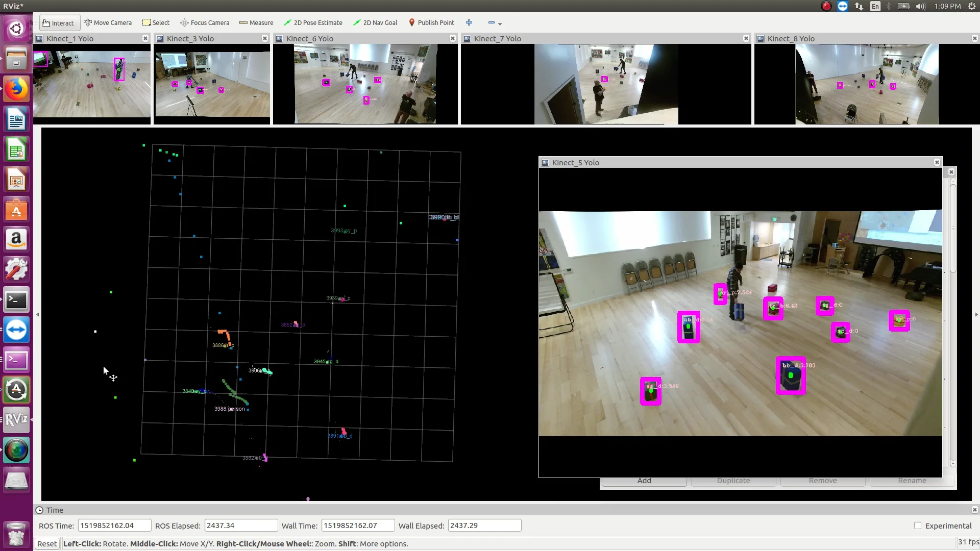980x551 pixels.
Task: Activate the Measure tool
Action: pyautogui.click(x=256, y=22)
